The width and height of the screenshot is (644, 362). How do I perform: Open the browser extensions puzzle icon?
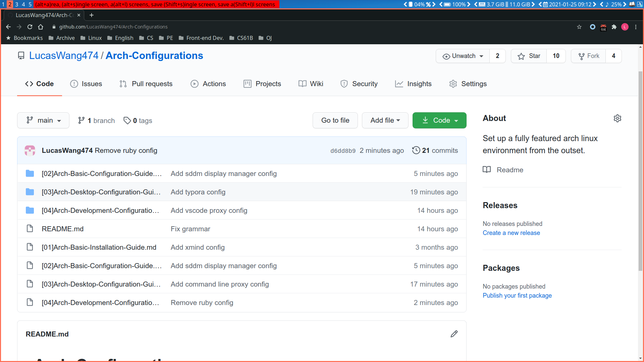point(614,27)
